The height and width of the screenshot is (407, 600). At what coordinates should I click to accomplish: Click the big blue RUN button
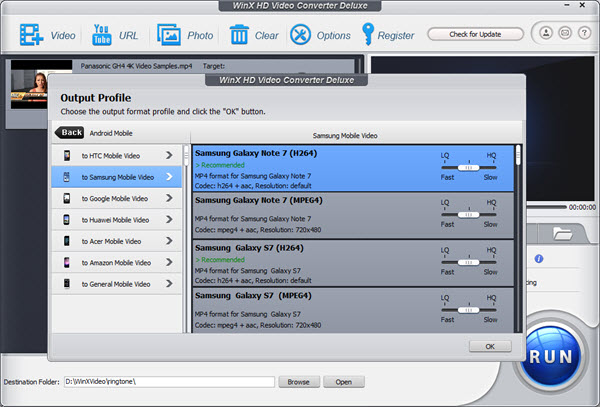(551, 356)
